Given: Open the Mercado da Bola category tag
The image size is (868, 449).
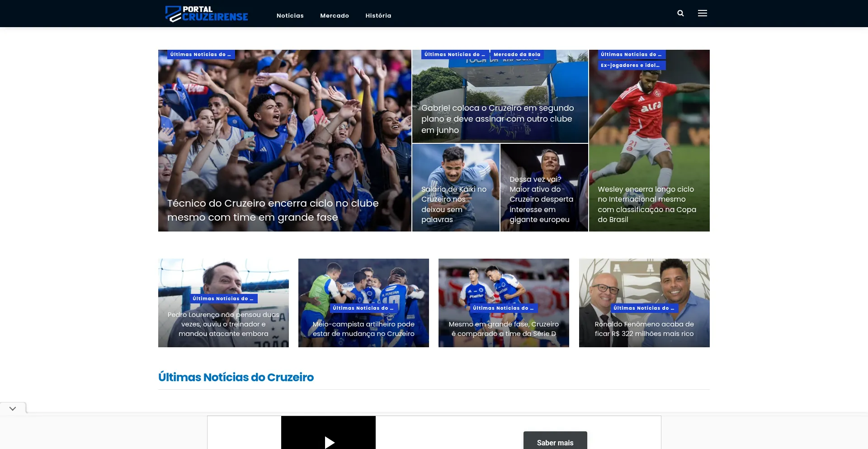Looking at the screenshot, I should pos(517,55).
